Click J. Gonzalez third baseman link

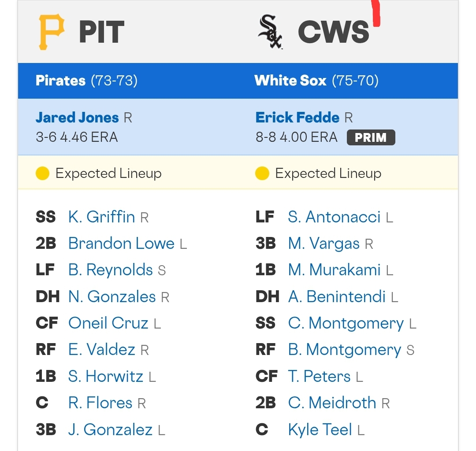(110, 429)
